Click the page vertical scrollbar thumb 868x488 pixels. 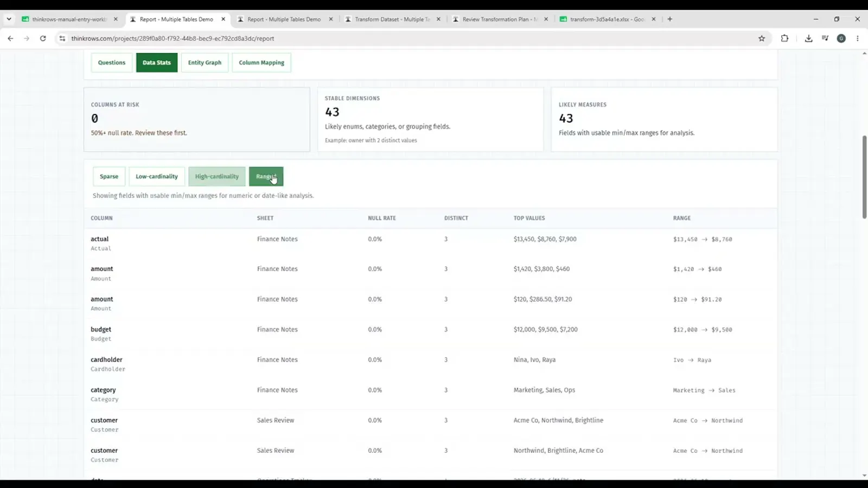click(x=864, y=177)
